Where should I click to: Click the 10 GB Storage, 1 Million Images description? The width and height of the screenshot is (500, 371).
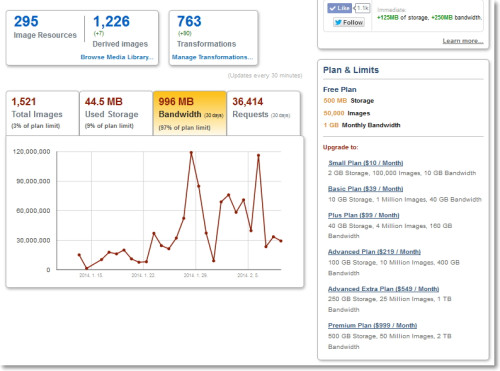(405, 199)
